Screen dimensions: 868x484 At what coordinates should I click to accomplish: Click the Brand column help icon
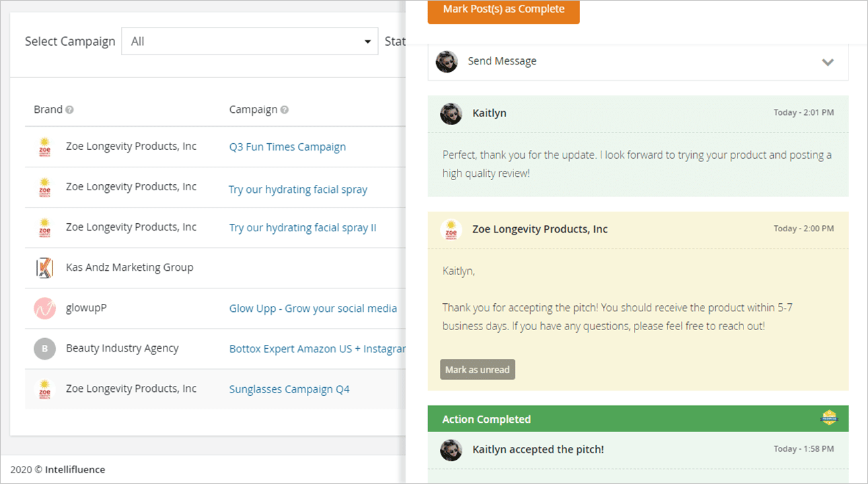70,110
